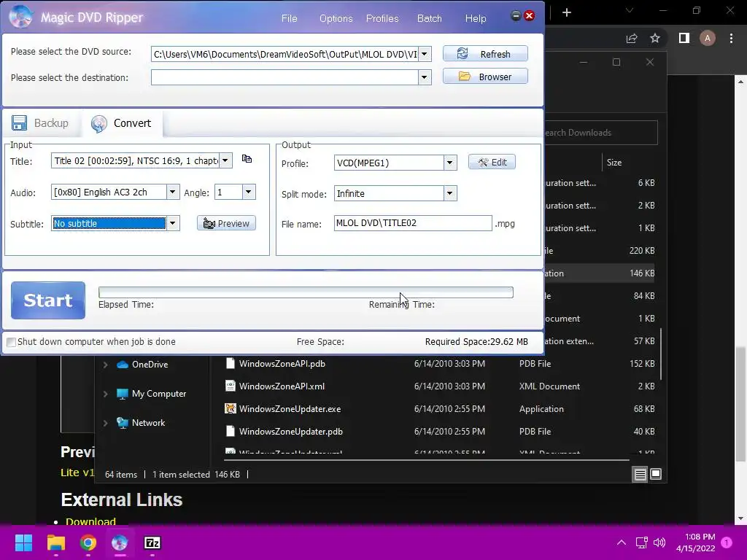Switch Explorer to details view

click(640, 474)
